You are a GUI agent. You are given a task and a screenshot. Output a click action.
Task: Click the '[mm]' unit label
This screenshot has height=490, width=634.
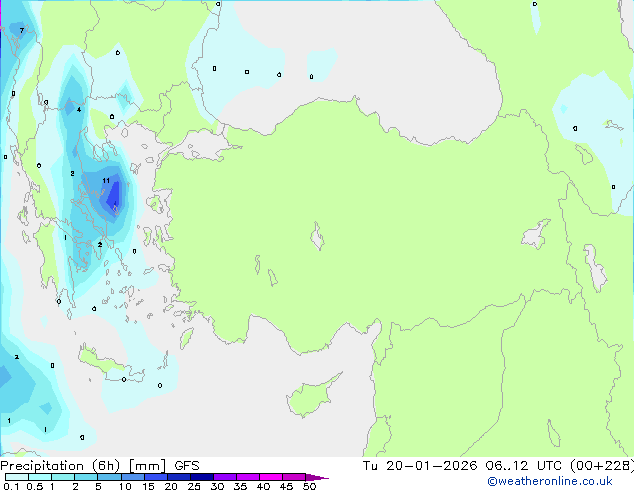[147, 466]
